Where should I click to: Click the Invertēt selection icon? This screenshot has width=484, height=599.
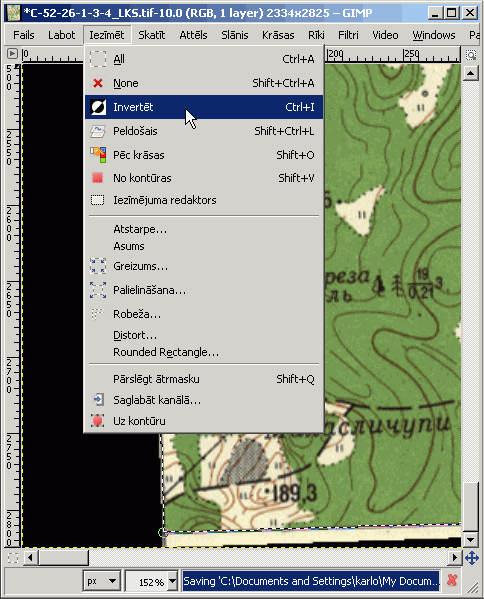point(98,107)
